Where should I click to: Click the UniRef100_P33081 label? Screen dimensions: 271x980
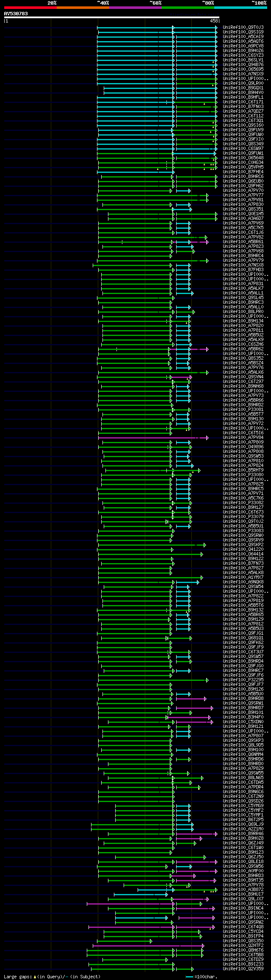pos(243,409)
